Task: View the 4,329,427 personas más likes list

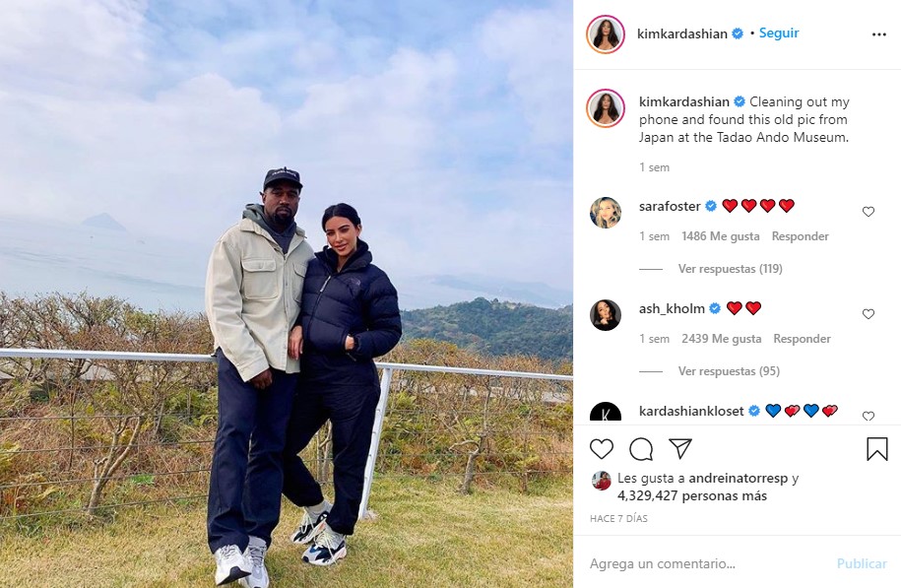Action: click(x=692, y=495)
